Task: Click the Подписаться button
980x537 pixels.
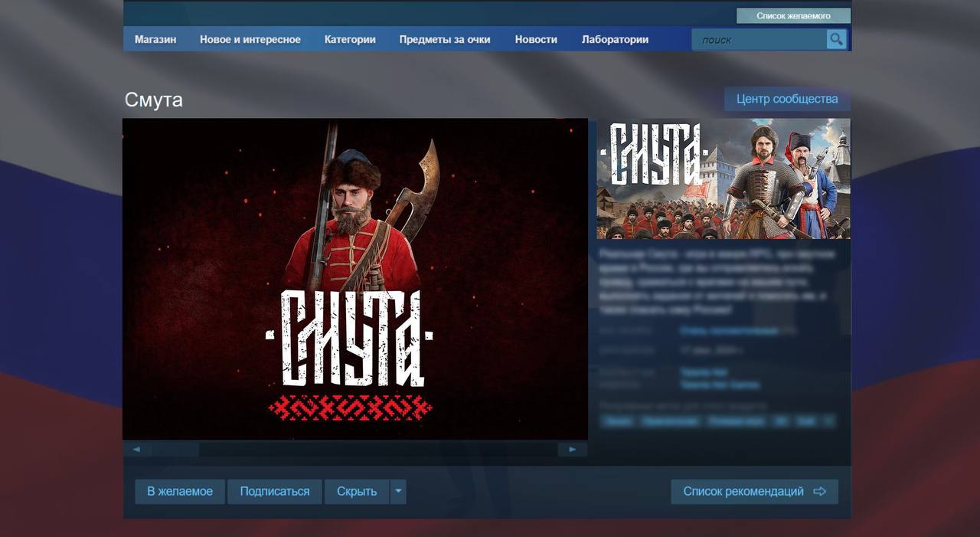Action: 275,491
